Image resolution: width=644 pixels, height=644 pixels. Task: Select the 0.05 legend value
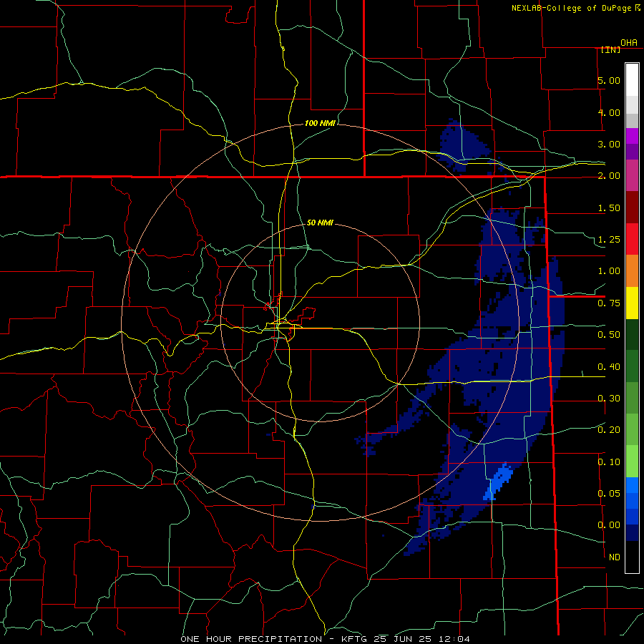(x=609, y=494)
